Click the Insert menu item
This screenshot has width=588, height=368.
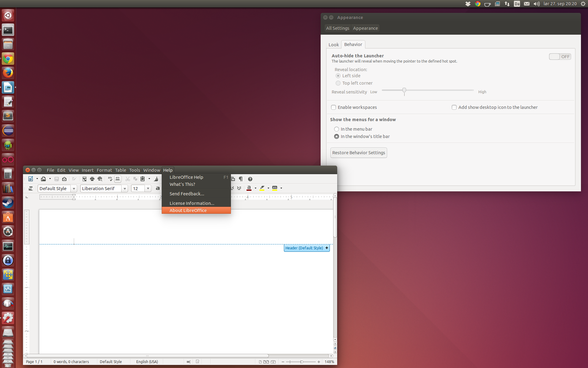(x=87, y=170)
